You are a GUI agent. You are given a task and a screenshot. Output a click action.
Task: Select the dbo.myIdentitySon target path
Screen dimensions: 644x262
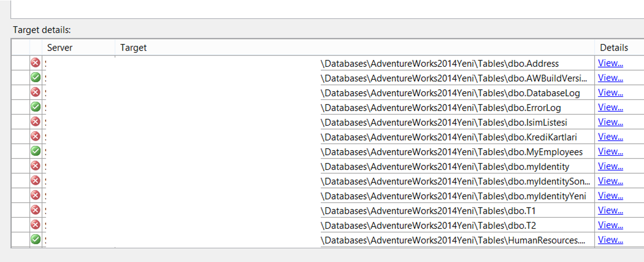click(x=456, y=182)
